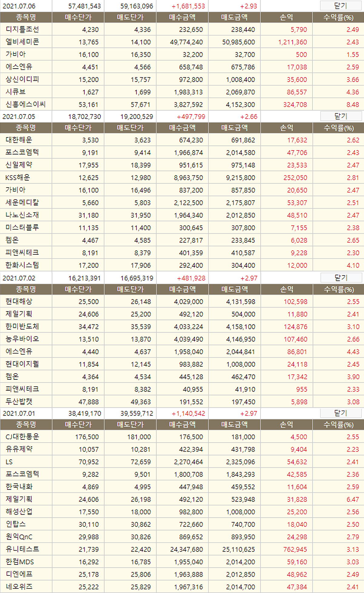The width and height of the screenshot is (364, 593).
Task: Click total sell amount 19,200,529
Action: [x=137, y=117]
